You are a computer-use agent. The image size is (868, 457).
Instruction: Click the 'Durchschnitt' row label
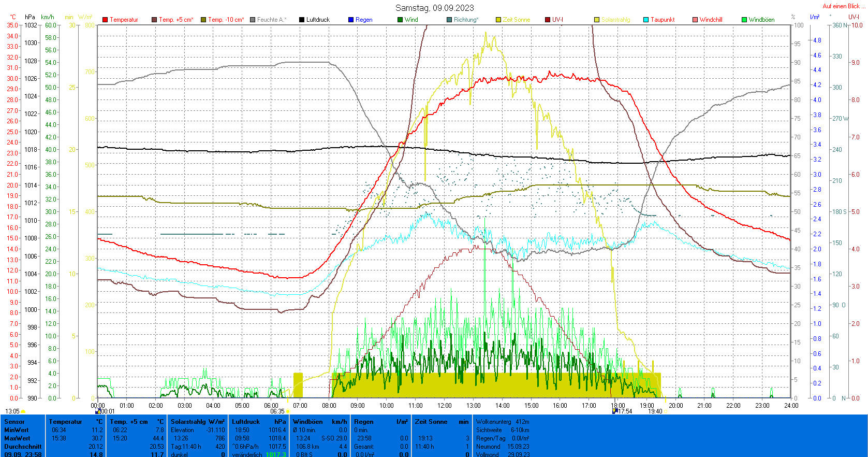tap(23, 447)
